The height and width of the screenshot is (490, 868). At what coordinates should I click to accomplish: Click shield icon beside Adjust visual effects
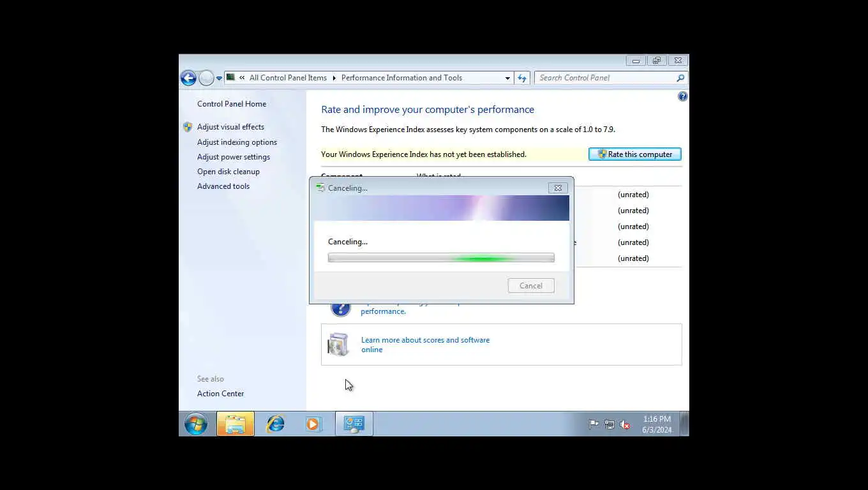pyautogui.click(x=188, y=127)
